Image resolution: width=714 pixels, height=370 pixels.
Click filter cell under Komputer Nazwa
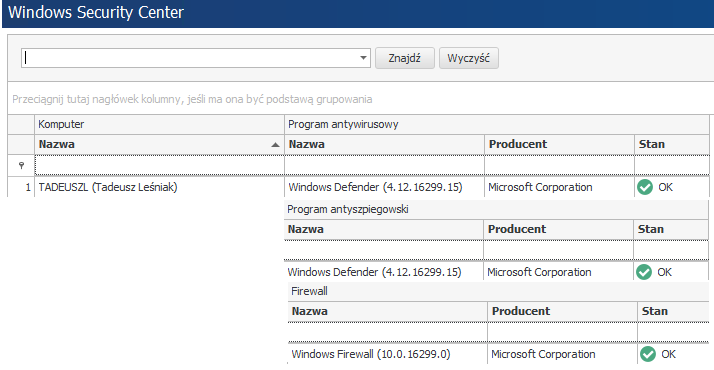point(159,166)
